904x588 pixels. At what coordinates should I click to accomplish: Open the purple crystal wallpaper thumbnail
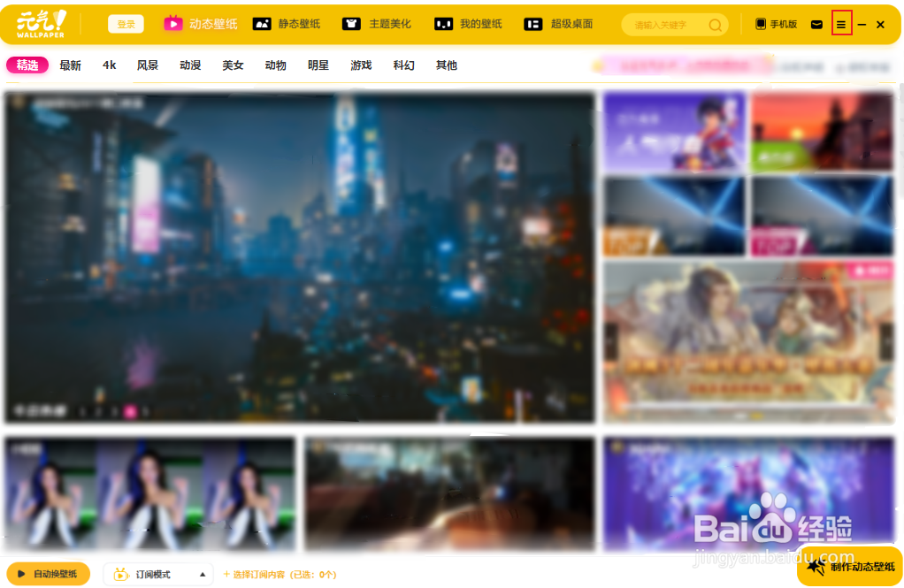click(x=749, y=493)
